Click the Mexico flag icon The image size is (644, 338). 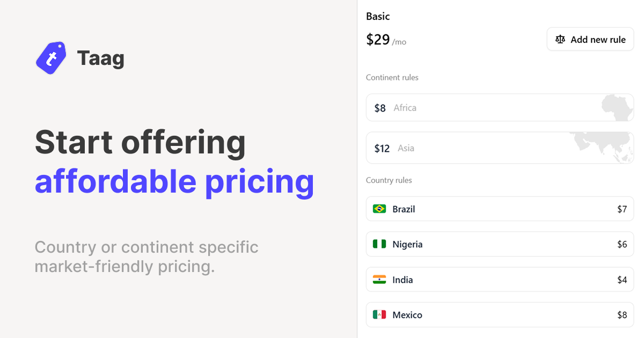click(379, 315)
